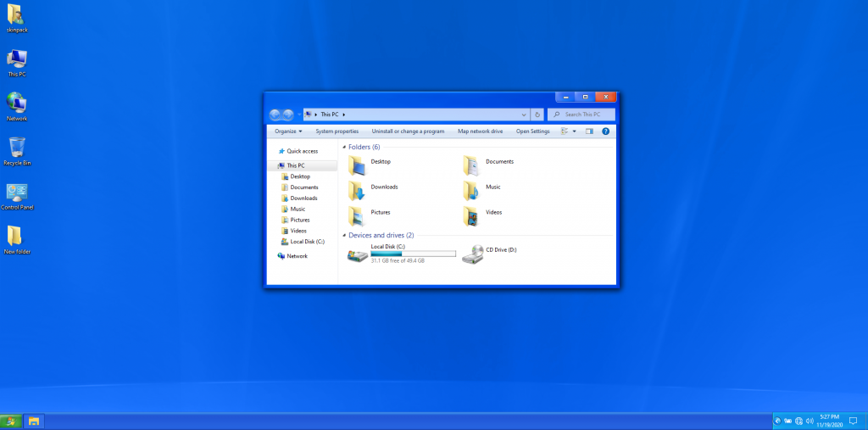Open the action center notifications panel

pos(853,421)
